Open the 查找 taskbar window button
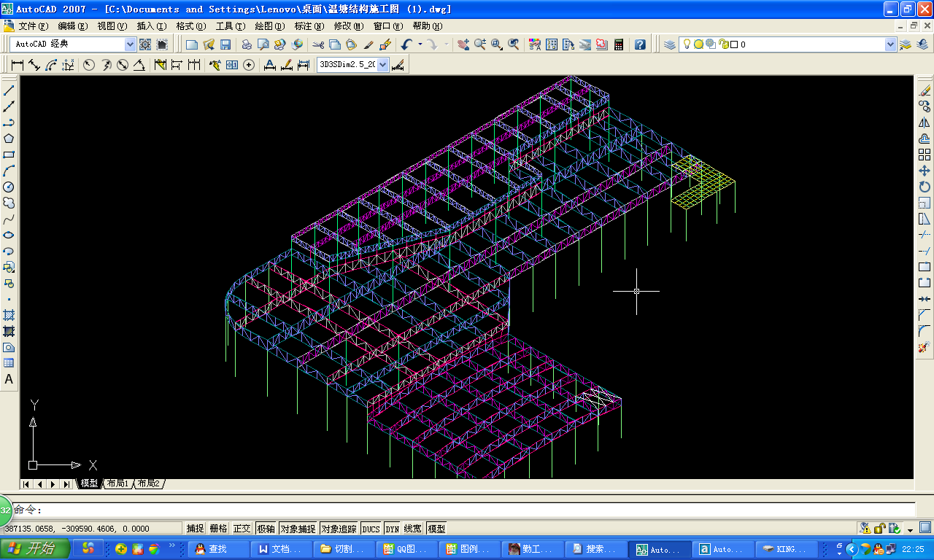This screenshot has height=560, width=934. point(218,549)
